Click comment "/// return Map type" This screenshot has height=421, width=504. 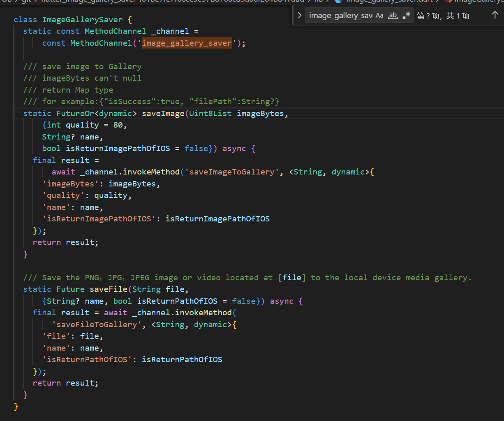coord(68,90)
